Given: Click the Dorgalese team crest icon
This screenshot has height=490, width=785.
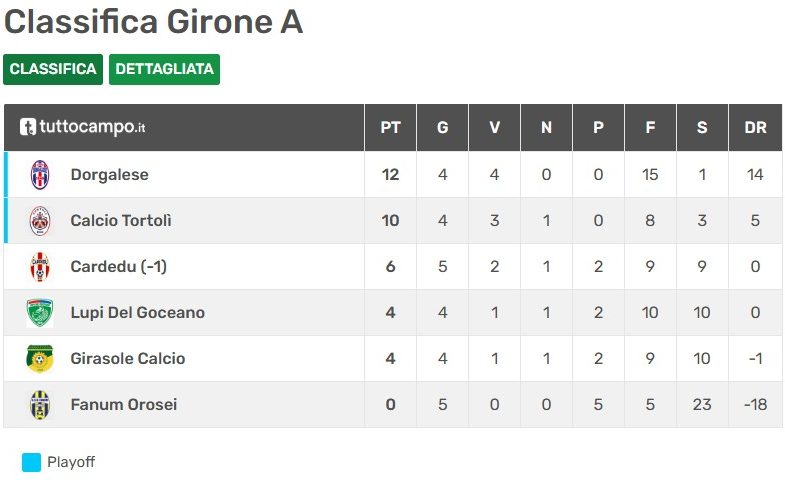Looking at the screenshot, I should point(40,175).
